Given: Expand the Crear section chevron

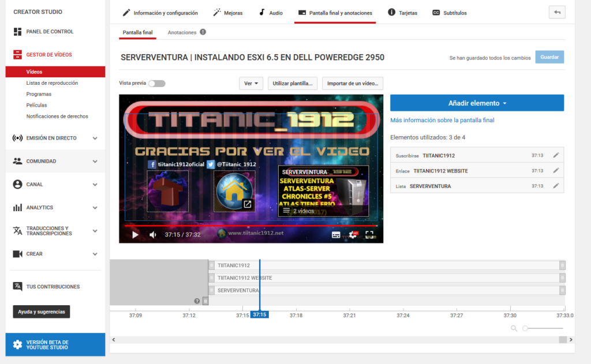Looking at the screenshot, I should 95,254.
